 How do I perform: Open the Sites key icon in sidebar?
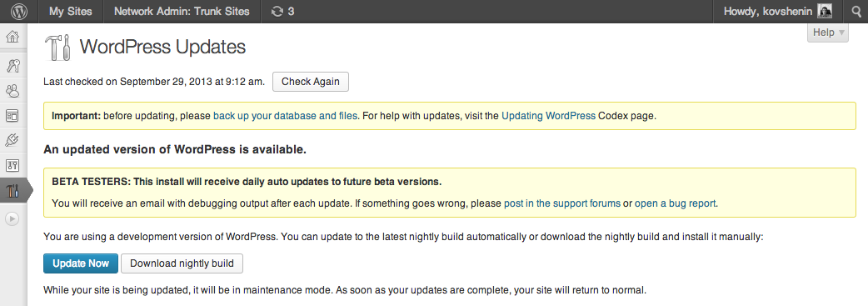12,65
